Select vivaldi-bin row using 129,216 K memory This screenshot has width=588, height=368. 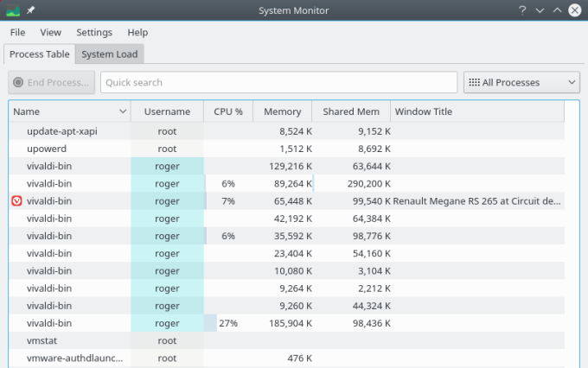[x=287, y=166]
